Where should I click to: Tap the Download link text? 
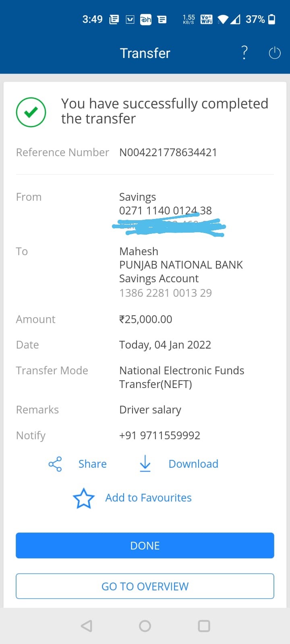pyautogui.click(x=193, y=464)
